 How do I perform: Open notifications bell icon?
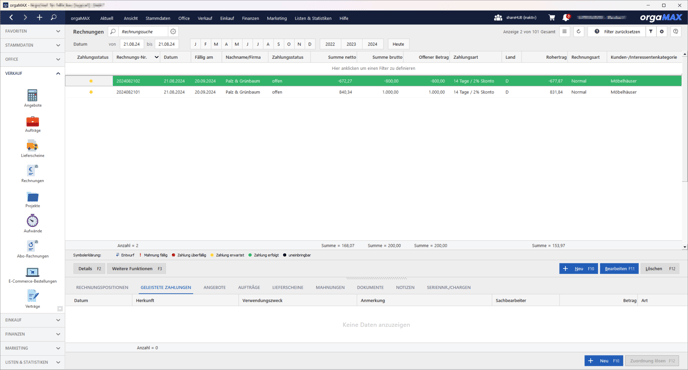566,18
